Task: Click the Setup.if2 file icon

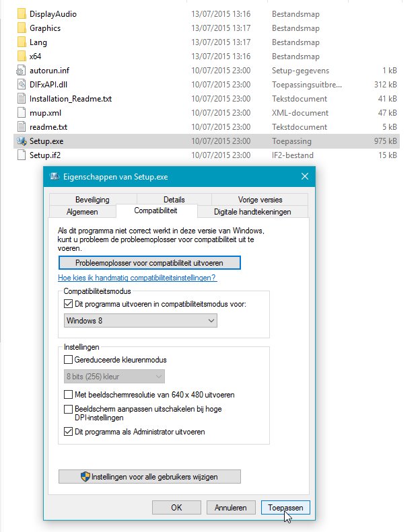Action: point(21,155)
